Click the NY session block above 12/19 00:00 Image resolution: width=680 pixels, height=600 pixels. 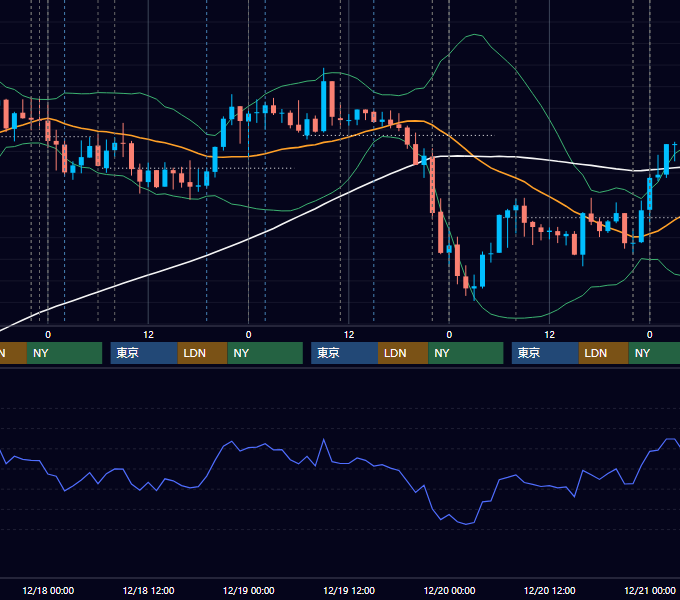click(x=265, y=353)
